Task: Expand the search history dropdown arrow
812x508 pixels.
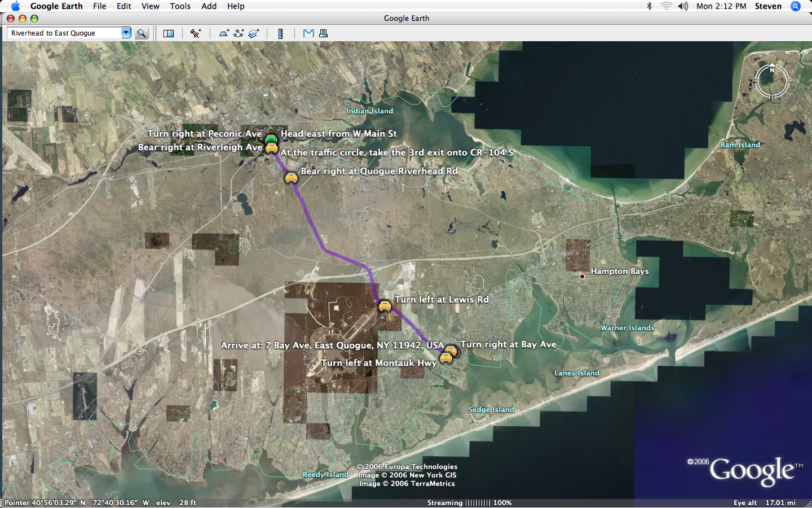Action: [126, 33]
